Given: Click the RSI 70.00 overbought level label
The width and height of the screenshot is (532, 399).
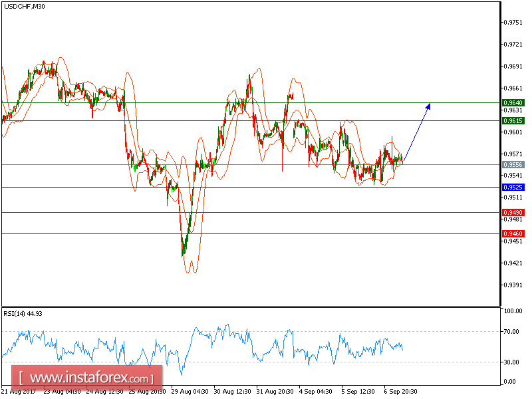Looking at the screenshot, I should (513, 331).
